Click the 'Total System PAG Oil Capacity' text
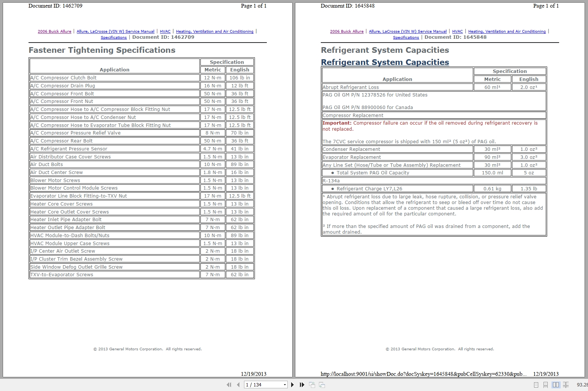 tap(373, 173)
